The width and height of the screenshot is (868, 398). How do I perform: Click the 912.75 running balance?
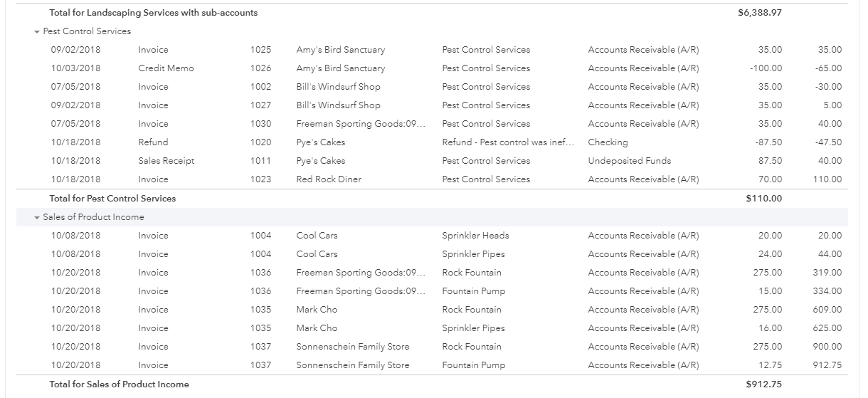pos(827,365)
